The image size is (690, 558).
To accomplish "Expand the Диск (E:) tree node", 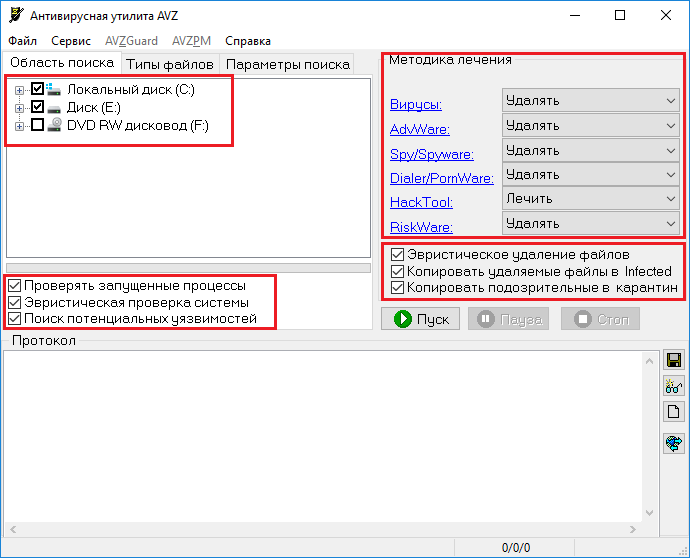I will [19, 108].
